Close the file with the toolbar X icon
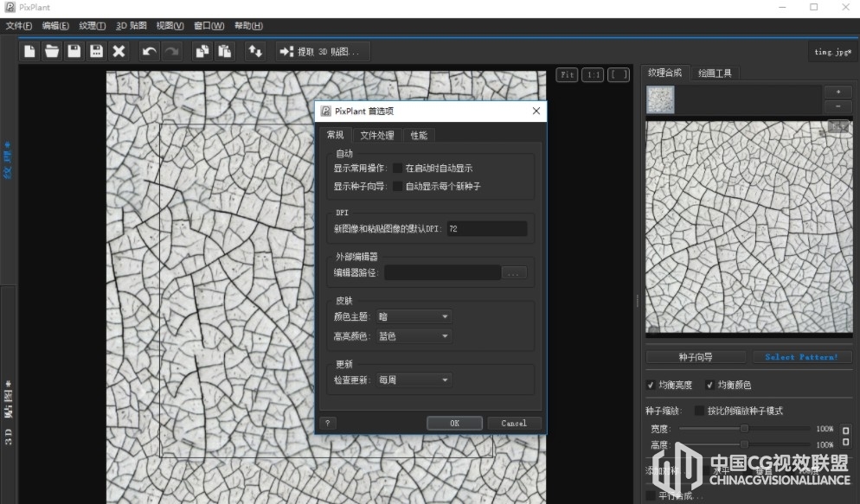Screen dimensions: 860x504 pos(119,52)
